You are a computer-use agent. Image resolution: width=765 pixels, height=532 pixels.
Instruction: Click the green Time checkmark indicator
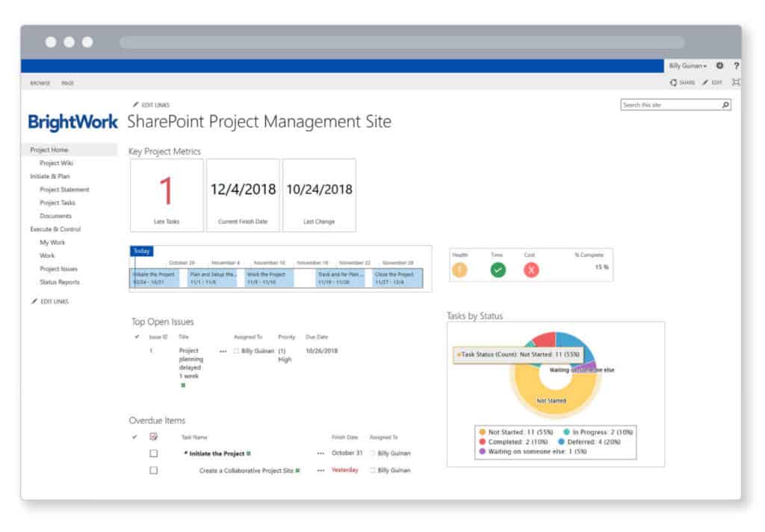click(x=498, y=270)
